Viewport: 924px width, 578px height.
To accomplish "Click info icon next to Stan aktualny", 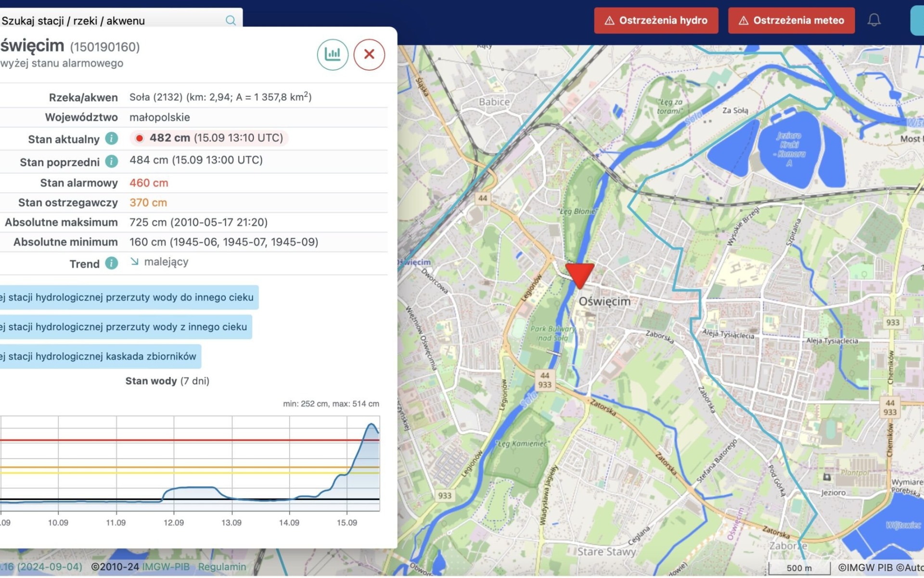I will tap(112, 139).
